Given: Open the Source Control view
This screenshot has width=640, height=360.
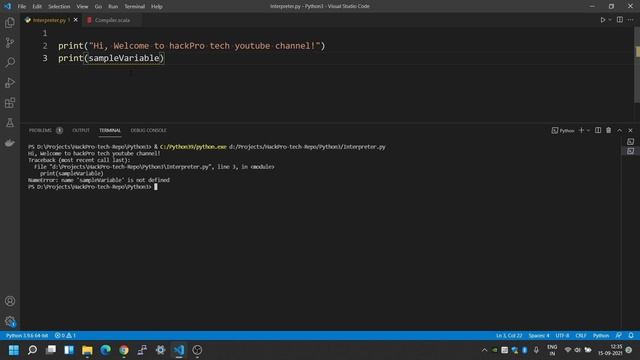Looking at the screenshot, I should point(10,42).
